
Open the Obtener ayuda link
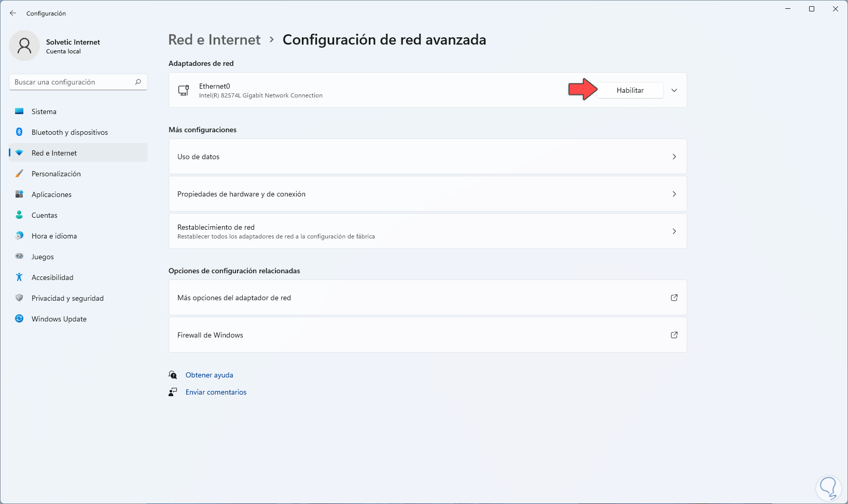pos(210,375)
